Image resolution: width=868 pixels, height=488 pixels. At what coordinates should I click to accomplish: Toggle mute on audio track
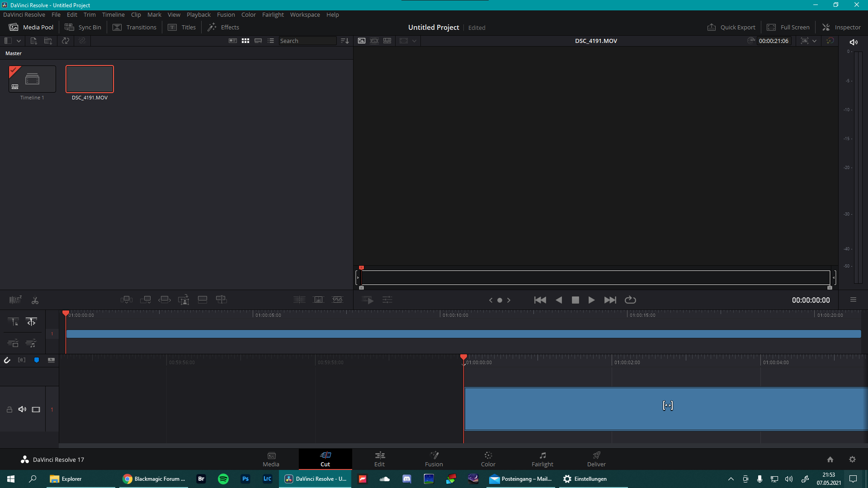click(x=22, y=409)
